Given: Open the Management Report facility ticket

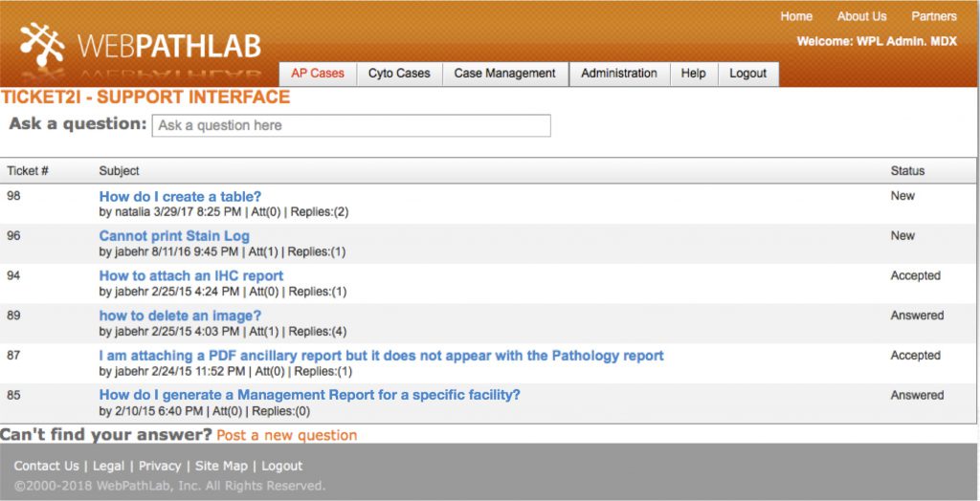Looking at the screenshot, I should click(x=309, y=396).
